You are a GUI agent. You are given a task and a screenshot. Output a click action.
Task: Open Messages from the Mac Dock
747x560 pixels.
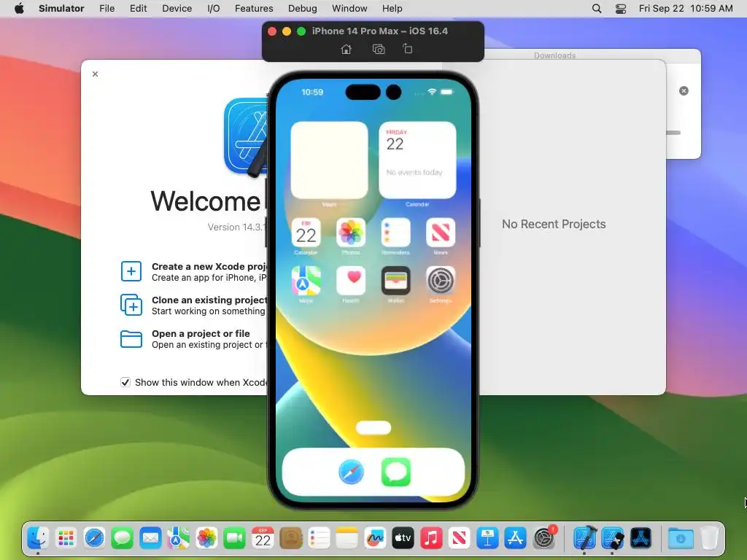(122, 538)
